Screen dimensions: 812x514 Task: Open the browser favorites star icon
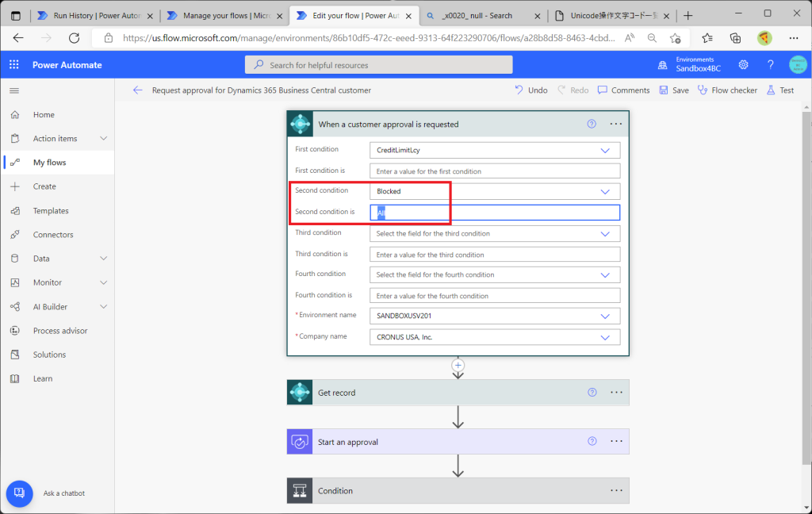tap(707, 38)
